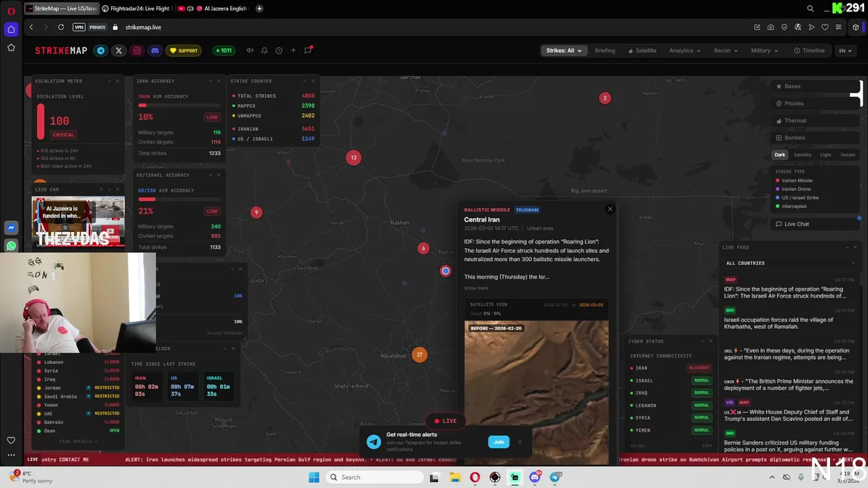Click the map cluster marker 9

pyautogui.click(x=256, y=212)
